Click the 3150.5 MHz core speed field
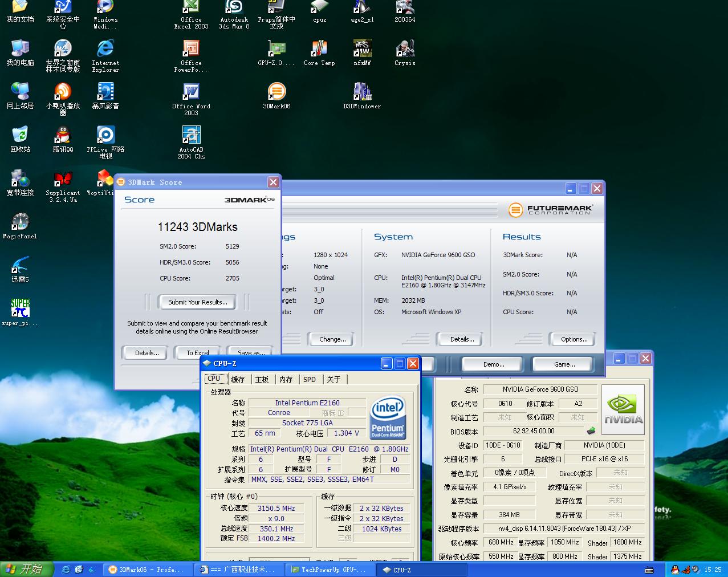The height and width of the screenshot is (577, 728). tap(276, 508)
